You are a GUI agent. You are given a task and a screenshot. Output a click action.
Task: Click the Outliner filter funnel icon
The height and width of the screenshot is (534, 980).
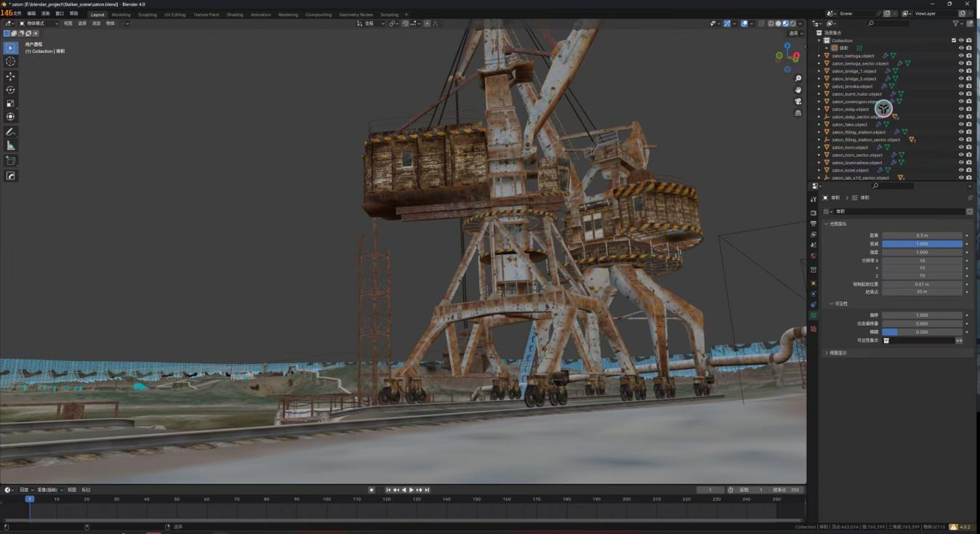click(x=957, y=23)
